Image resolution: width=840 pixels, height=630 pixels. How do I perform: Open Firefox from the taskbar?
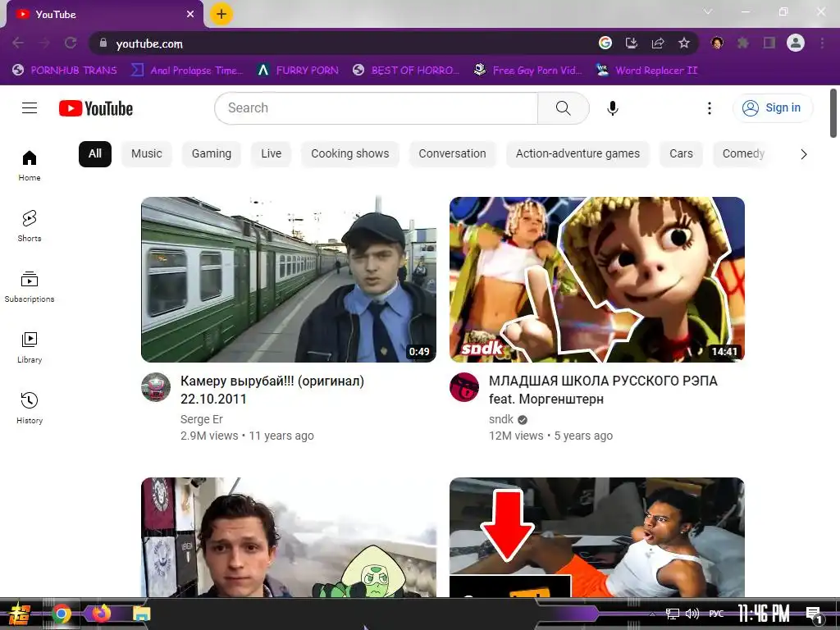(x=101, y=613)
